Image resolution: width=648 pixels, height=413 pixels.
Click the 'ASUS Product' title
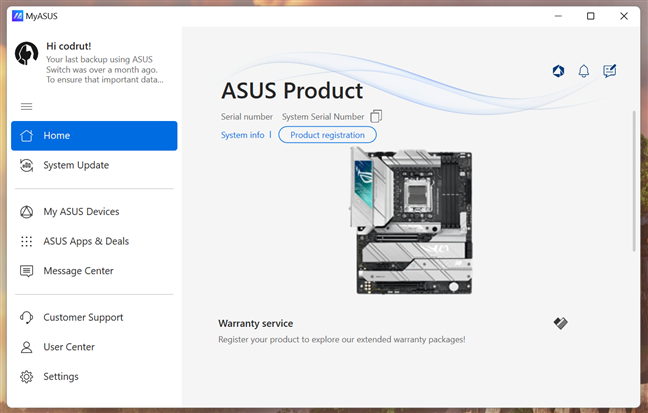(x=292, y=91)
